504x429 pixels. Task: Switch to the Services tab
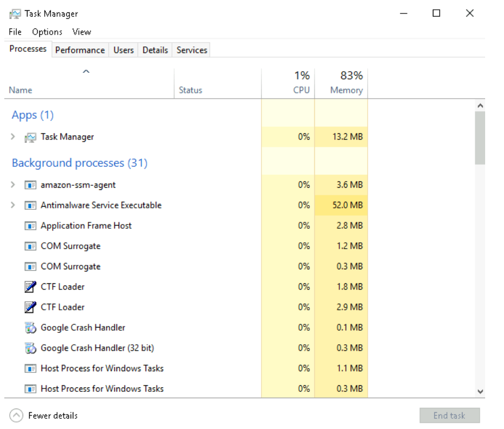click(192, 50)
